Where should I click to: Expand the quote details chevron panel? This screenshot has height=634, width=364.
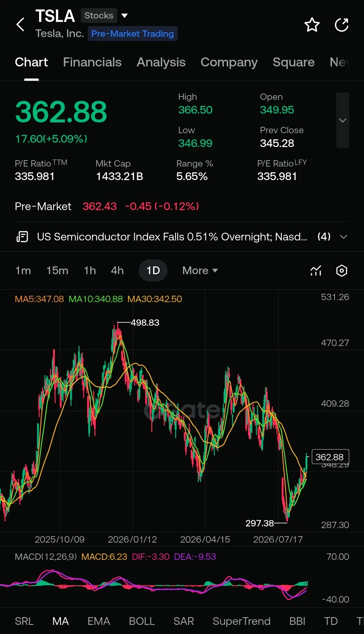pyautogui.click(x=342, y=120)
